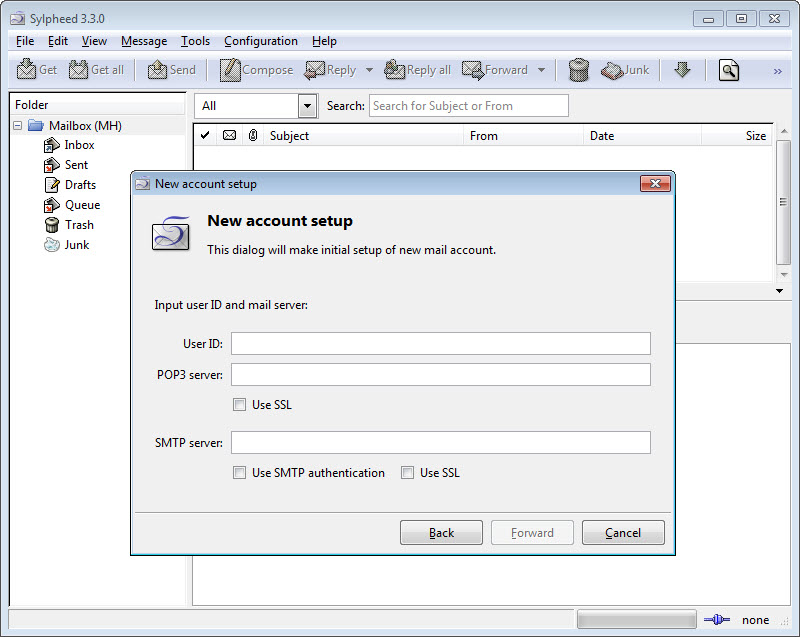The image size is (800, 637).
Task: Collapse the Mailbox (MH) tree node
Action: point(18,125)
